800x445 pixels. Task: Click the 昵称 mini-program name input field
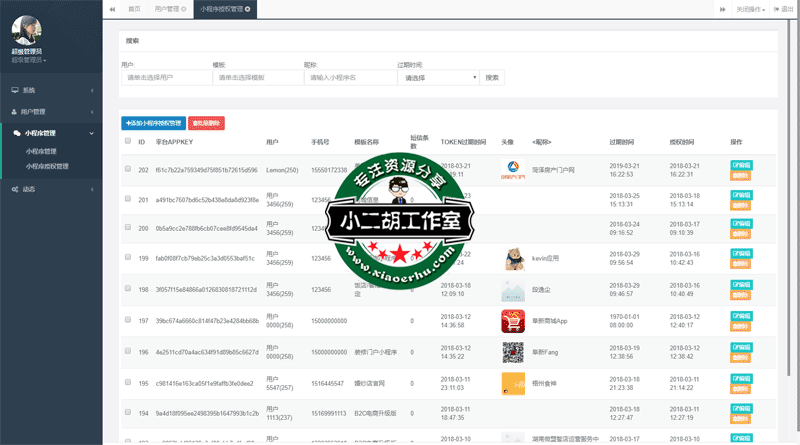pyautogui.click(x=347, y=77)
